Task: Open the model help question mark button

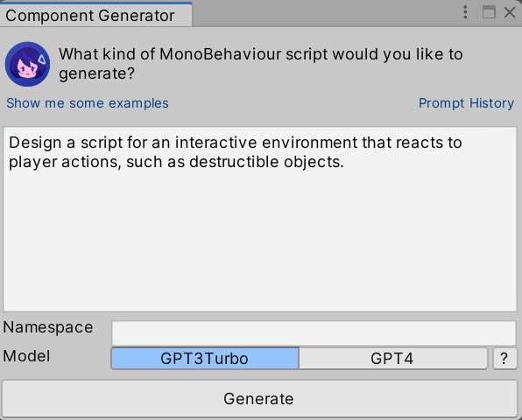Action: [504, 358]
